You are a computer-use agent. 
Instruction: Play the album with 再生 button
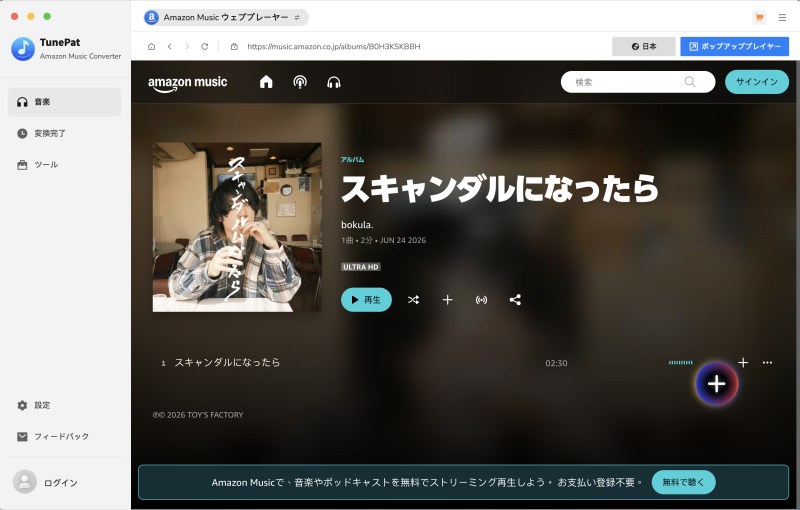pos(366,300)
